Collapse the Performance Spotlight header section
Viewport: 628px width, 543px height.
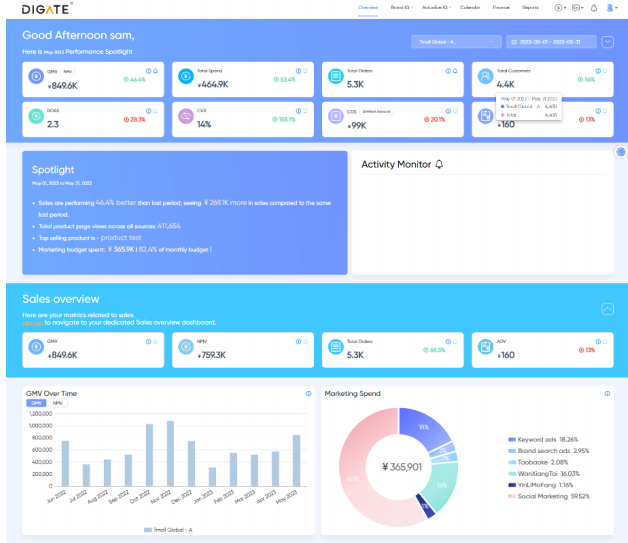click(x=606, y=42)
